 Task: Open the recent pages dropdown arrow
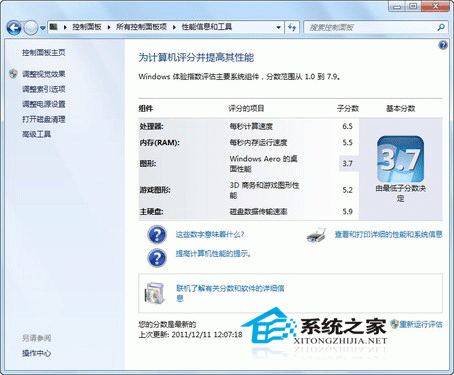pos(43,28)
